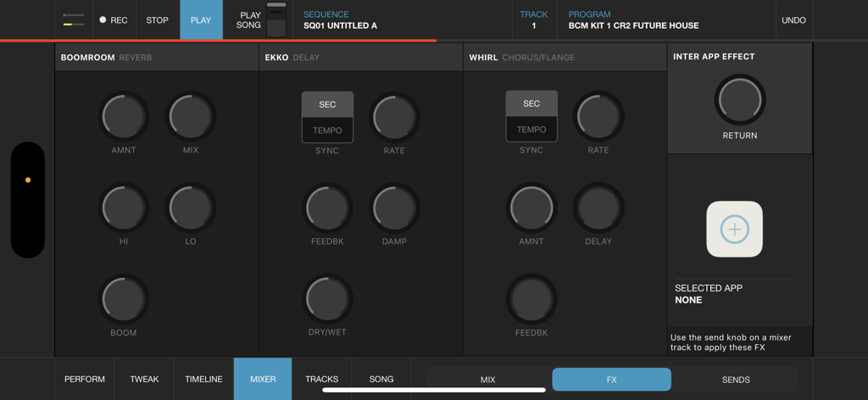This screenshot has height=400, width=868.
Task: Click the BoomRoom LO knob
Action: (x=191, y=208)
